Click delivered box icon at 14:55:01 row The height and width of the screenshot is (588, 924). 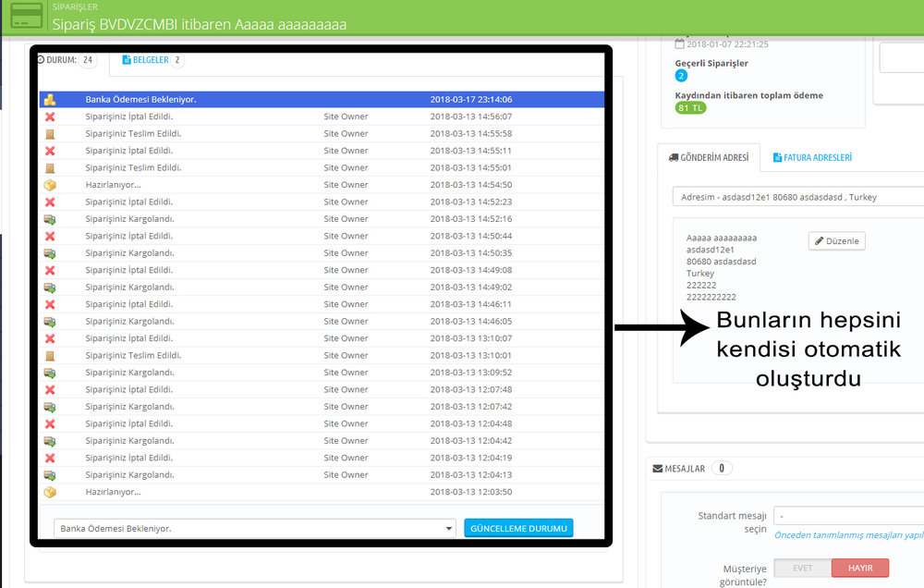(x=50, y=168)
